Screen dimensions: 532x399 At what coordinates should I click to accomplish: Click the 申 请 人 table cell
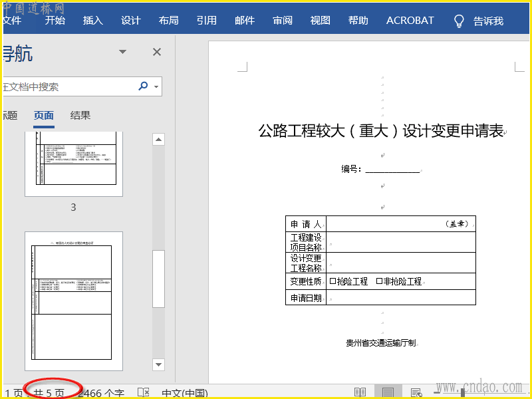(x=306, y=224)
